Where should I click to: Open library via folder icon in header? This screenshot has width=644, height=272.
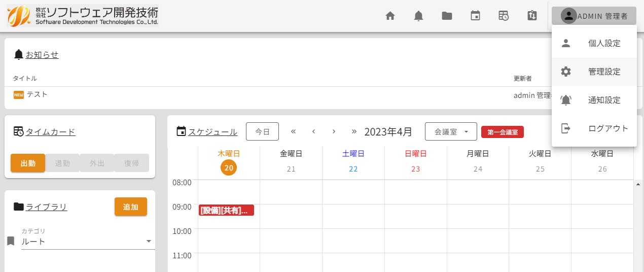point(447,16)
